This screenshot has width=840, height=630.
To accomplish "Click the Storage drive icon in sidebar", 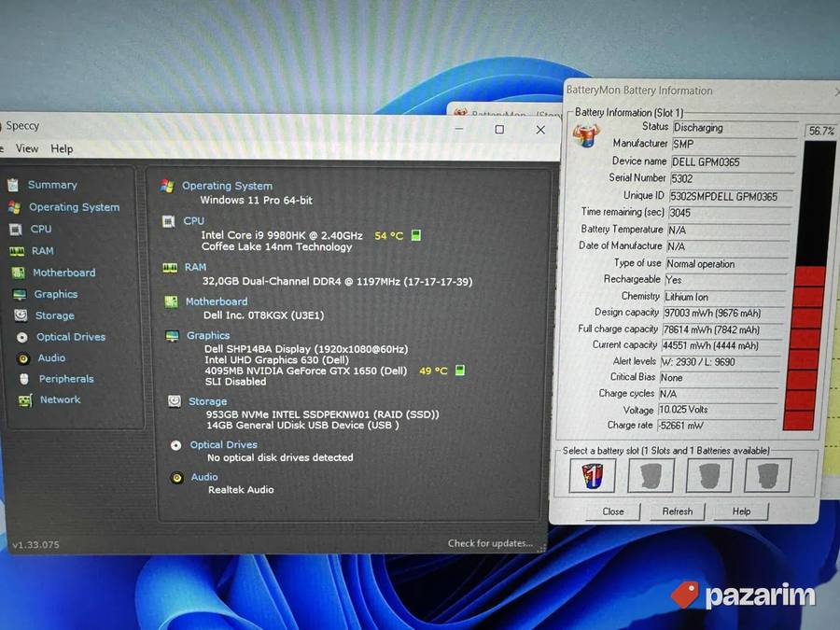I will click(x=21, y=315).
